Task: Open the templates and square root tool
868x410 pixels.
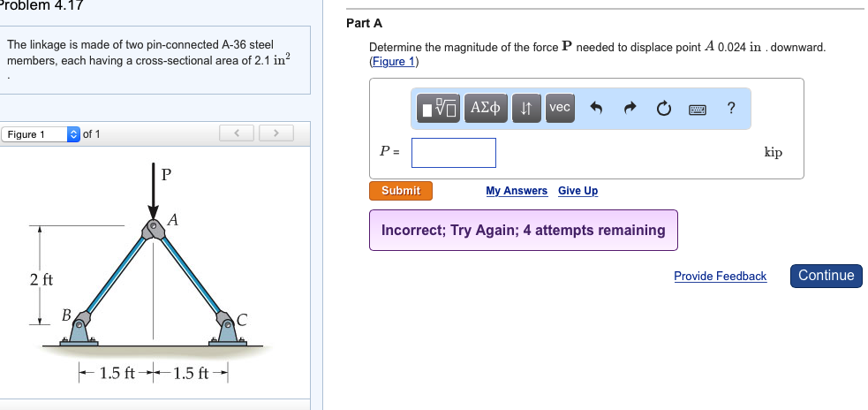Action: (x=441, y=108)
